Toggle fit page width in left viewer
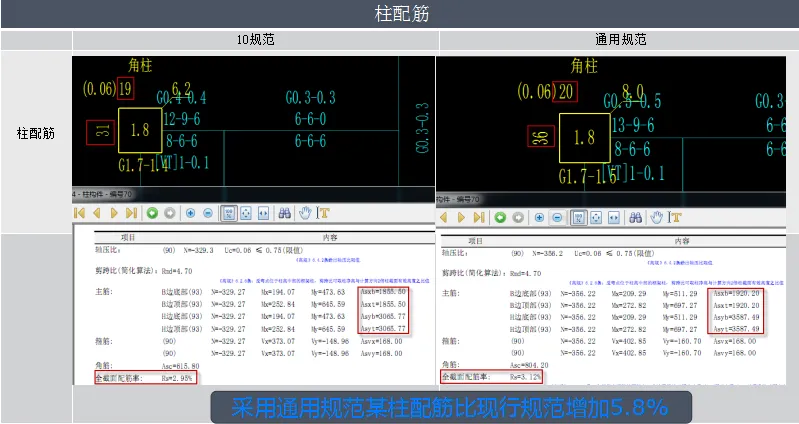The image size is (799, 424). tap(263, 213)
